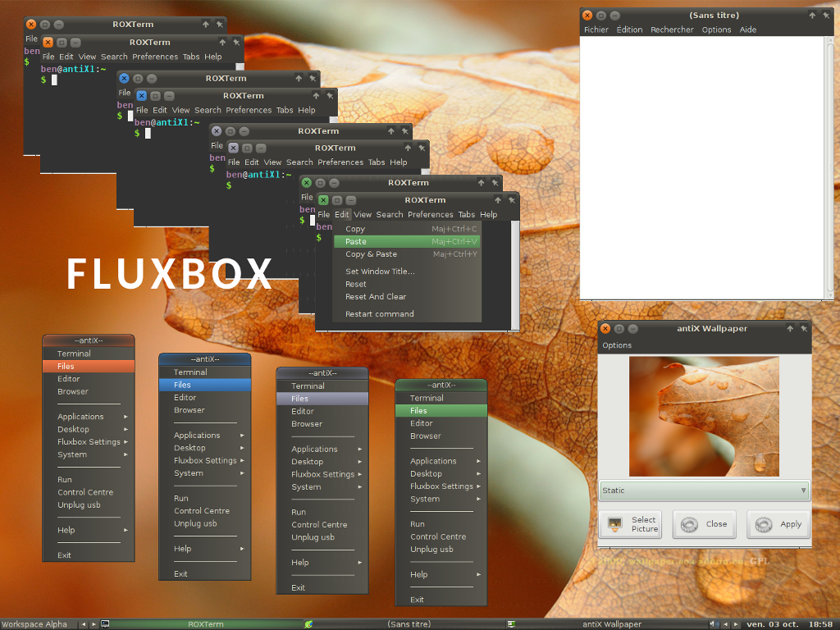The width and height of the screenshot is (840, 630).
Task: Open View menu in gray front ROXTerm window
Action: click(272, 162)
